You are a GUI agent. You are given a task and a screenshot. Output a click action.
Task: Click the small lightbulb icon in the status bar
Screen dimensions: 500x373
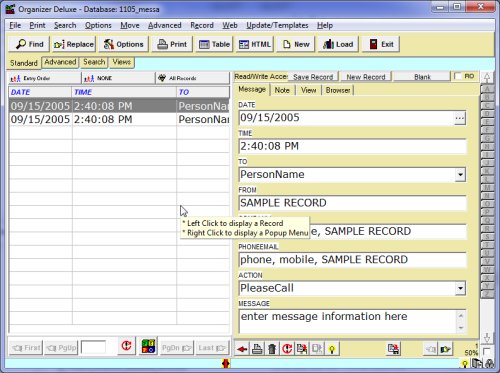tap(464, 364)
